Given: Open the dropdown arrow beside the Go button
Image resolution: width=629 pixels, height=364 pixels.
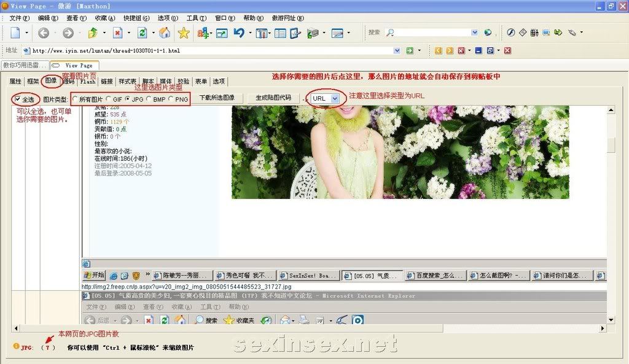Looking at the screenshot, I should pos(420,50).
